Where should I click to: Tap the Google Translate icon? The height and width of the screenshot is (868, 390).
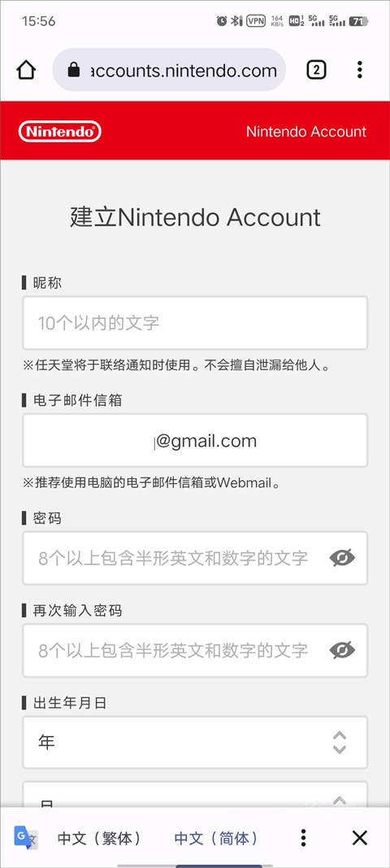25,838
